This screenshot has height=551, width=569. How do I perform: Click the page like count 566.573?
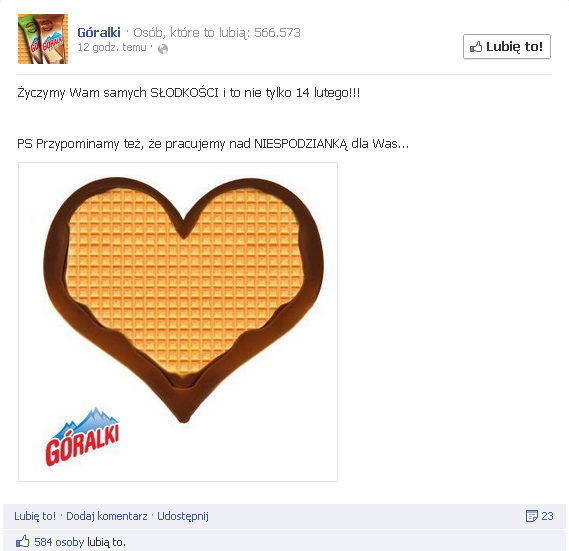(x=277, y=33)
